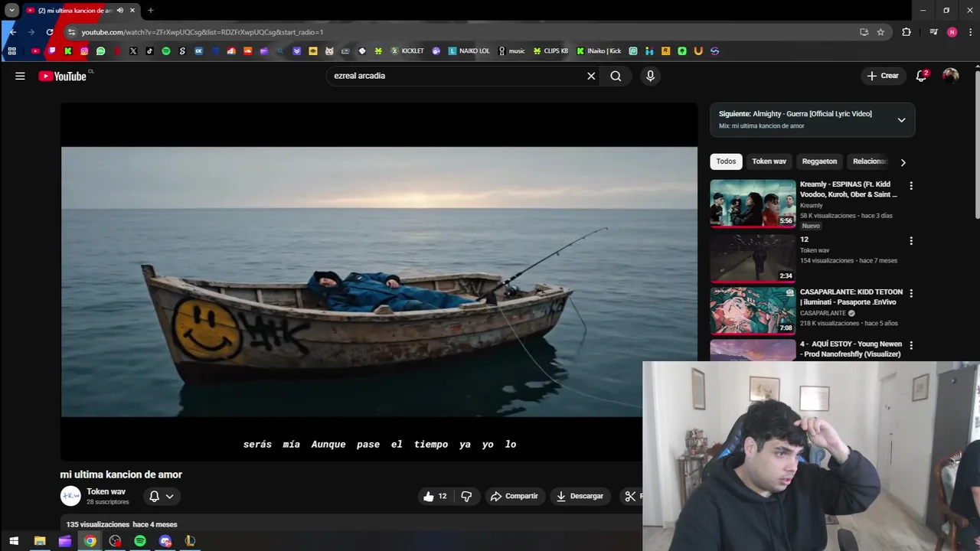Open the Windows Start menu
980x551 pixels.
(14, 541)
